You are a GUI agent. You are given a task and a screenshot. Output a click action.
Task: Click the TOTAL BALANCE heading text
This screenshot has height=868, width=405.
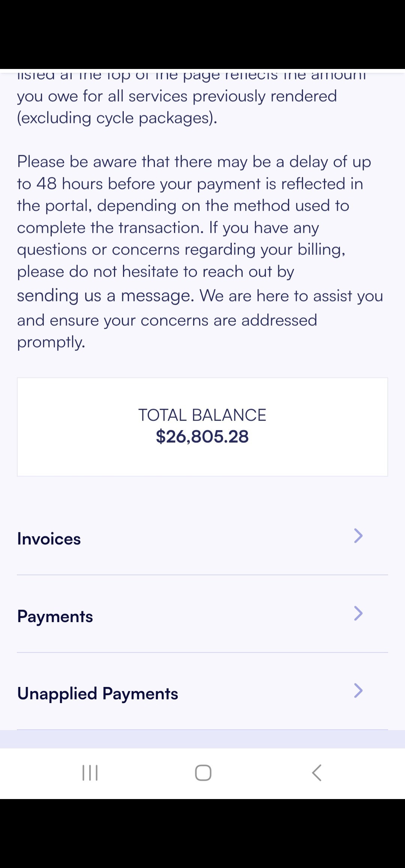(202, 415)
